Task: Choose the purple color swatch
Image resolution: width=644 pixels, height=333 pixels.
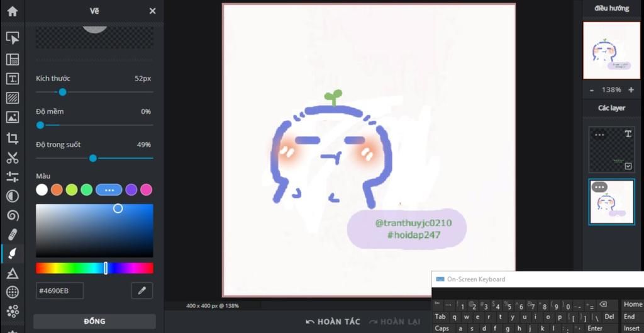Action: (x=131, y=189)
